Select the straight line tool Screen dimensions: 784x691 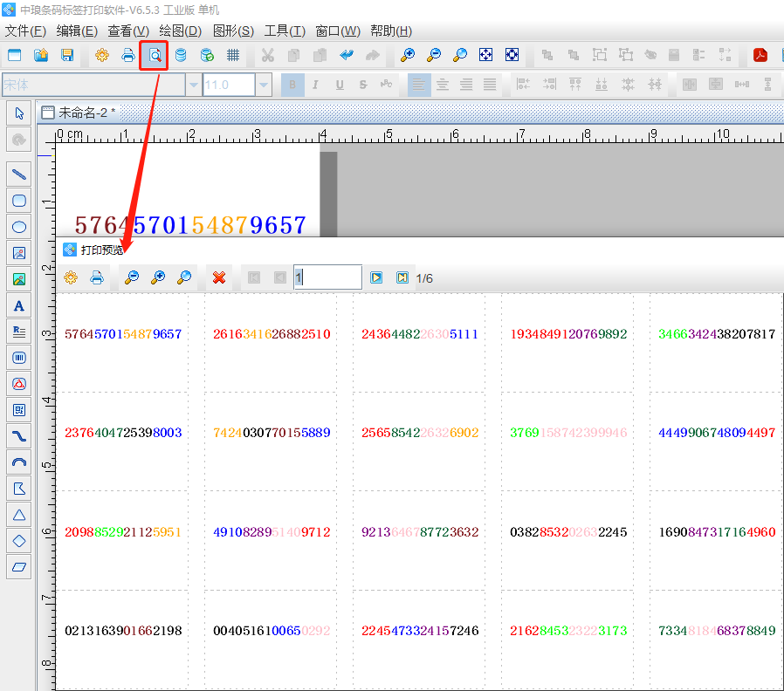pos(19,174)
